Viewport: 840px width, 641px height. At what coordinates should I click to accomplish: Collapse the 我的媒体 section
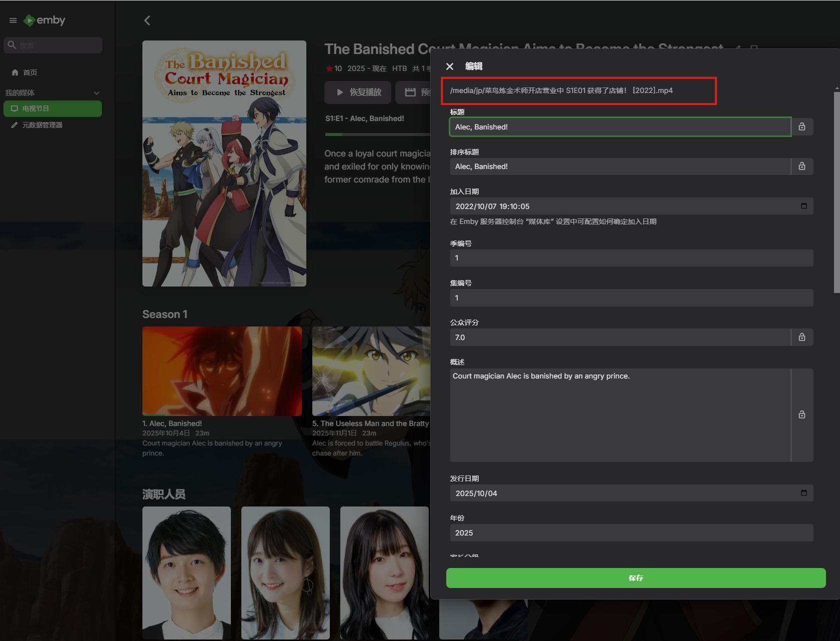click(96, 93)
